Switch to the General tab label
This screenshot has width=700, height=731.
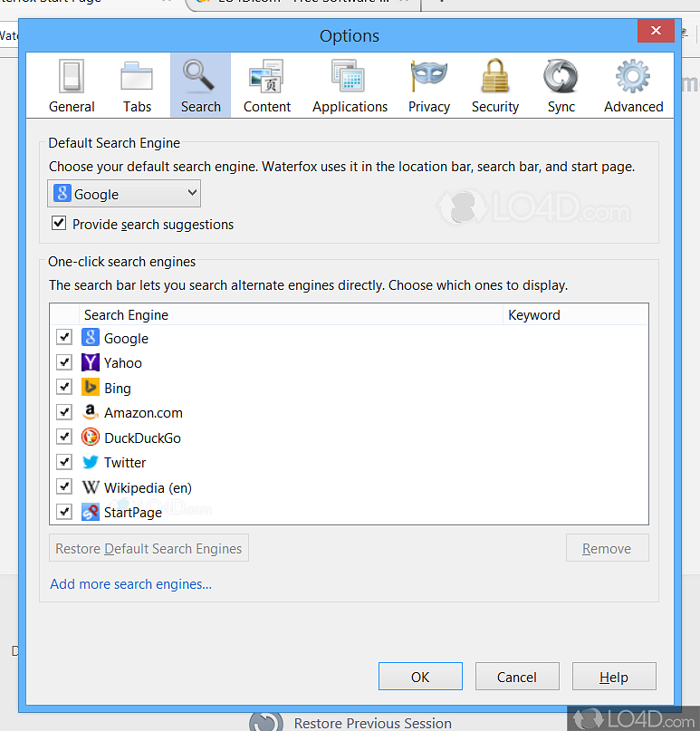pos(72,107)
